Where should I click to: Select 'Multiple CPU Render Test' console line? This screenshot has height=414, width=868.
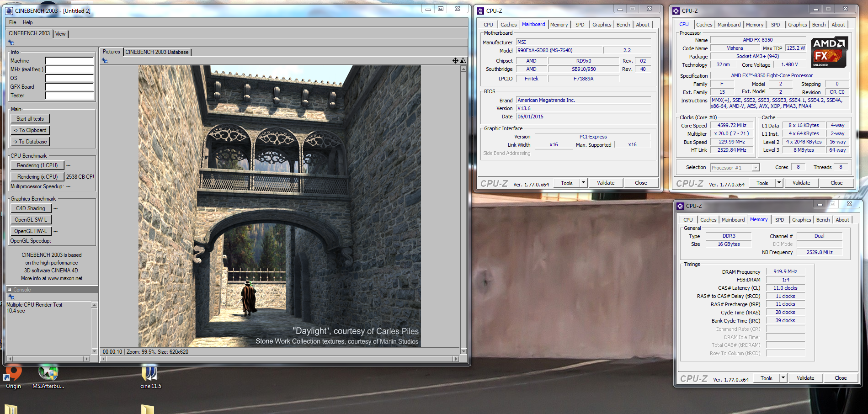(34, 305)
